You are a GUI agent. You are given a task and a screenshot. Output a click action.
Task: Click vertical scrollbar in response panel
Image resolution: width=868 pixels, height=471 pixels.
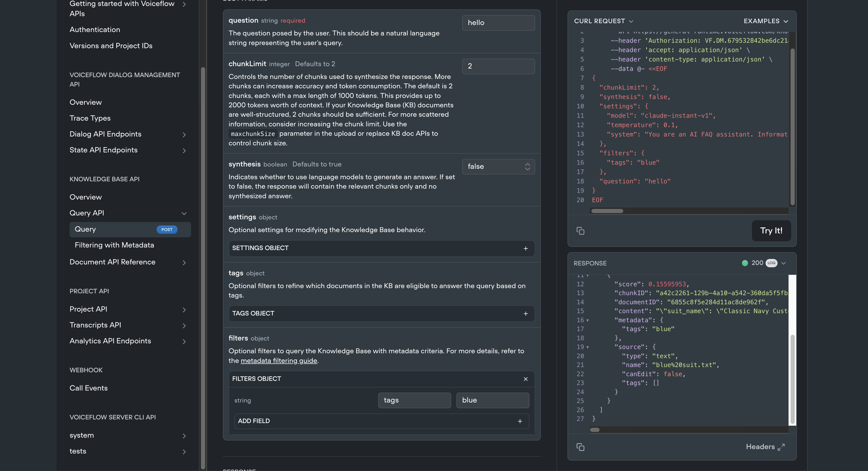[792, 379]
